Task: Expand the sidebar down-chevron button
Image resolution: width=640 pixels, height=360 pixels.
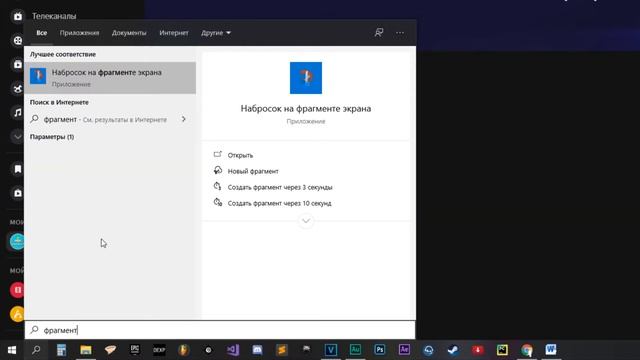Action: 18,136
